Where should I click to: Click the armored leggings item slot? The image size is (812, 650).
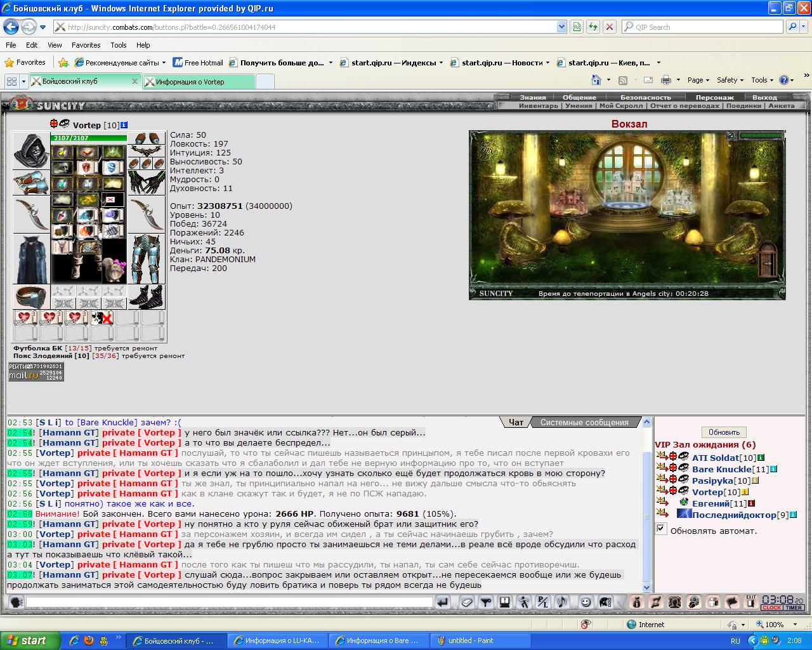[x=147, y=259]
